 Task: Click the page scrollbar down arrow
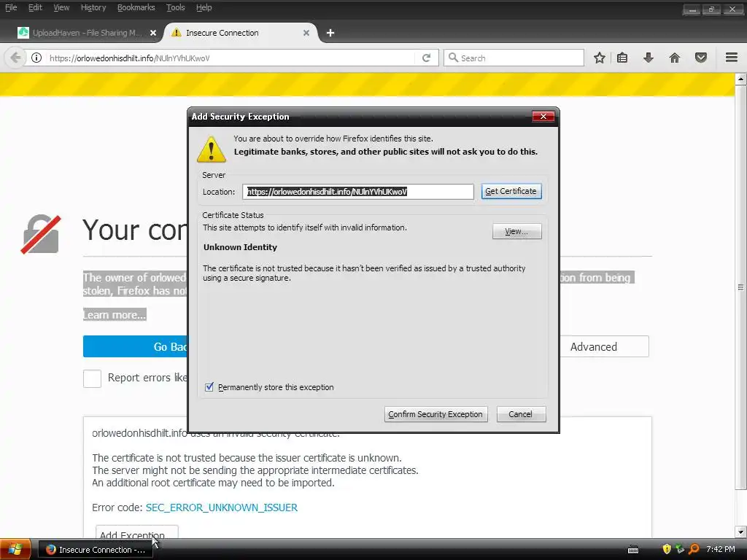tap(740, 532)
